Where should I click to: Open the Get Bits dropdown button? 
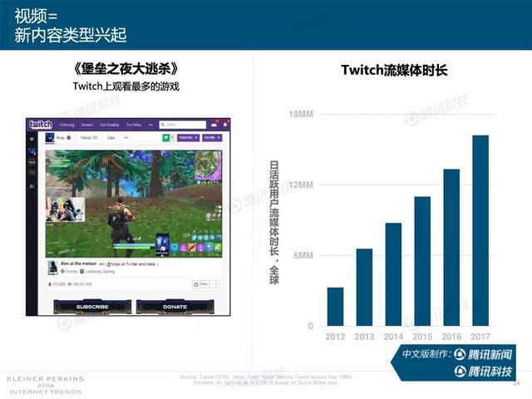[213, 138]
